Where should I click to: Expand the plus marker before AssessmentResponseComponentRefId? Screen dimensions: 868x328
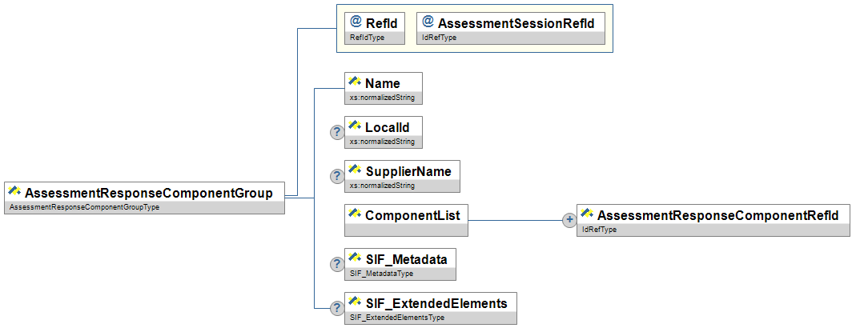(x=569, y=220)
